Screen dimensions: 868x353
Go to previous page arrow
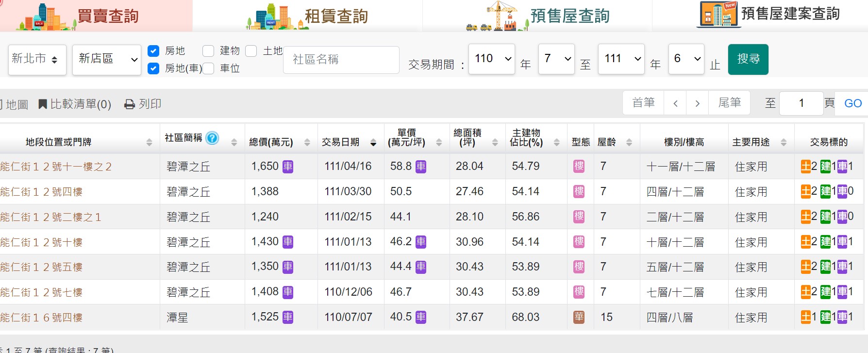(675, 103)
